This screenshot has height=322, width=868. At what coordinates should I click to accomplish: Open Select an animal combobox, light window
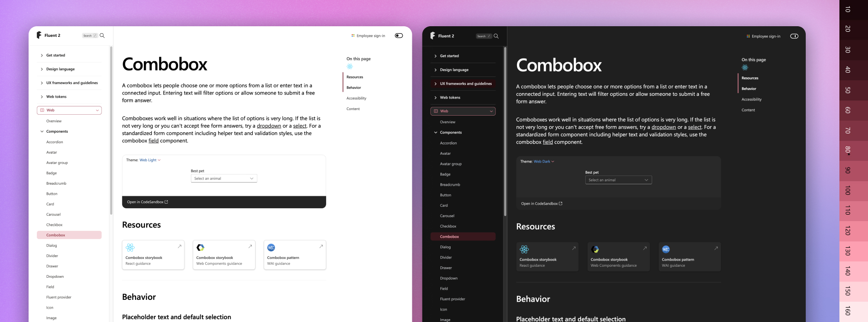(224, 178)
